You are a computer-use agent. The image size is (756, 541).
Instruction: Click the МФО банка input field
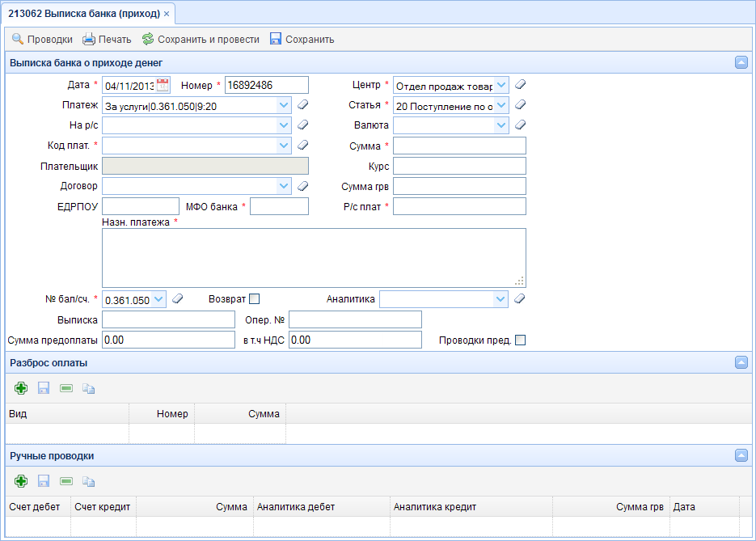pos(279,206)
